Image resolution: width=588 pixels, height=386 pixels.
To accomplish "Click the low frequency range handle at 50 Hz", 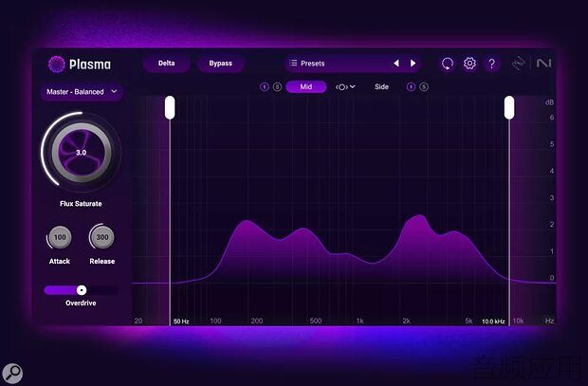I will [170, 108].
